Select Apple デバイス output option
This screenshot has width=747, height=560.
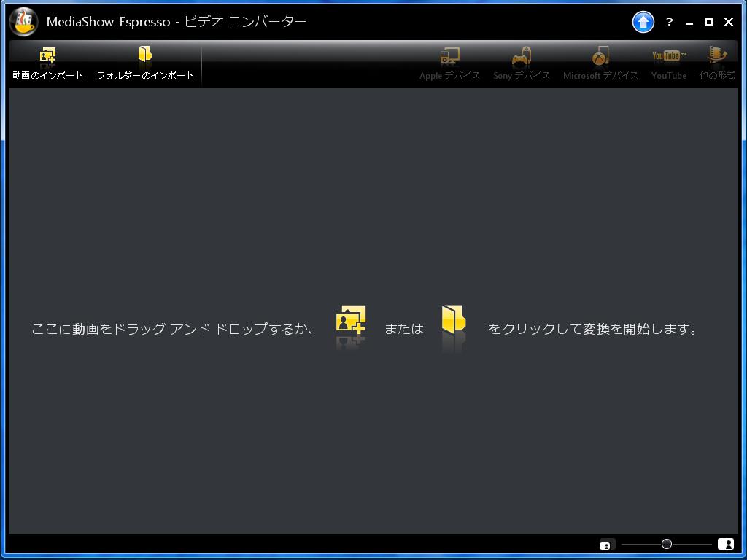[x=449, y=63]
